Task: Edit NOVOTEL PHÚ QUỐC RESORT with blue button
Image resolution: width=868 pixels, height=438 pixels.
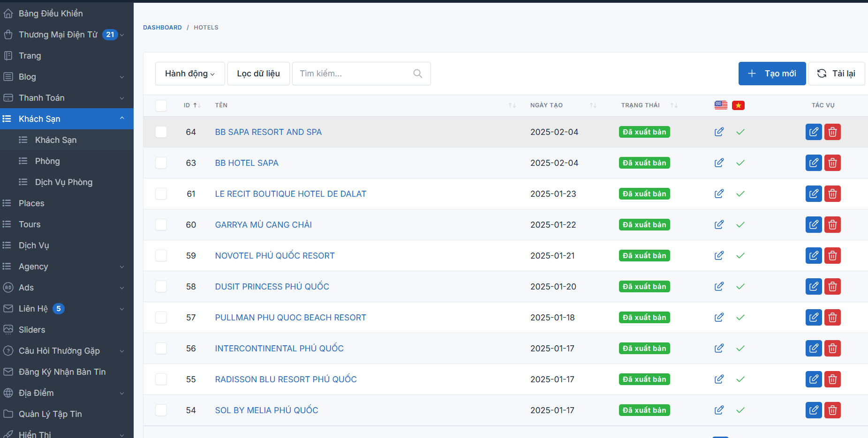Action: click(814, 256)
